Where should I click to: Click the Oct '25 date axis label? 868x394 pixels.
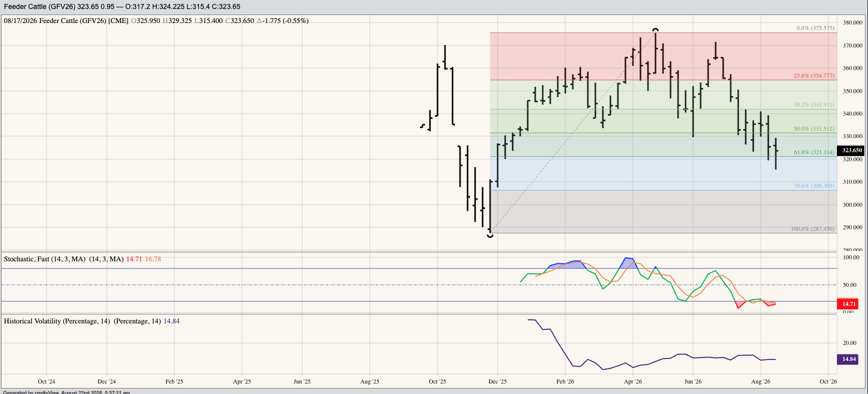(x=438, y=381)
